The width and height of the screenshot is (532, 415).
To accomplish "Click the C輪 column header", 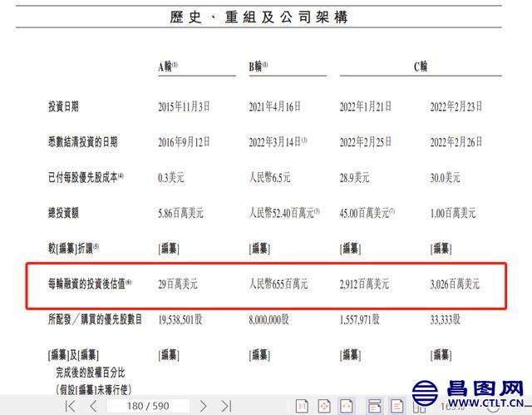I will click(x=421, y=67).
